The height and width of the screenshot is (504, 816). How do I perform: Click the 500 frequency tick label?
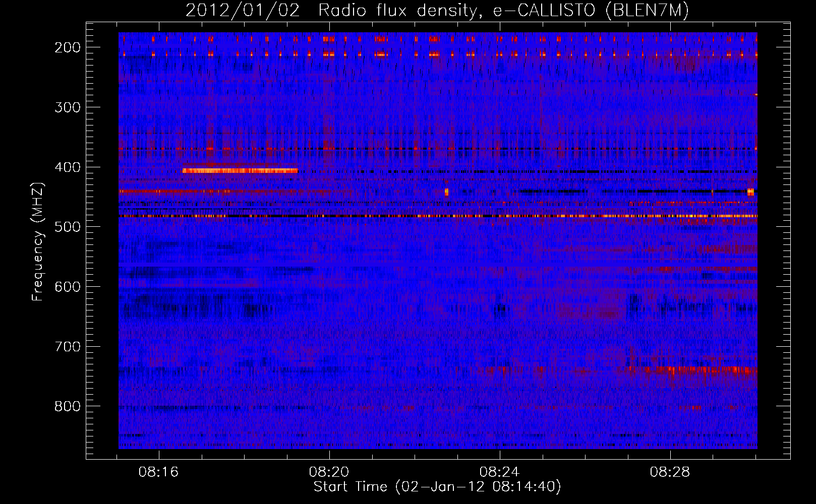click(x=68, y=227)
